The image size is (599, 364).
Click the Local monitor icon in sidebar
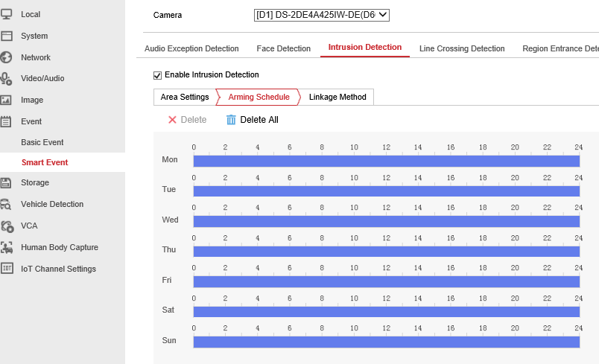tap(7, 14)
